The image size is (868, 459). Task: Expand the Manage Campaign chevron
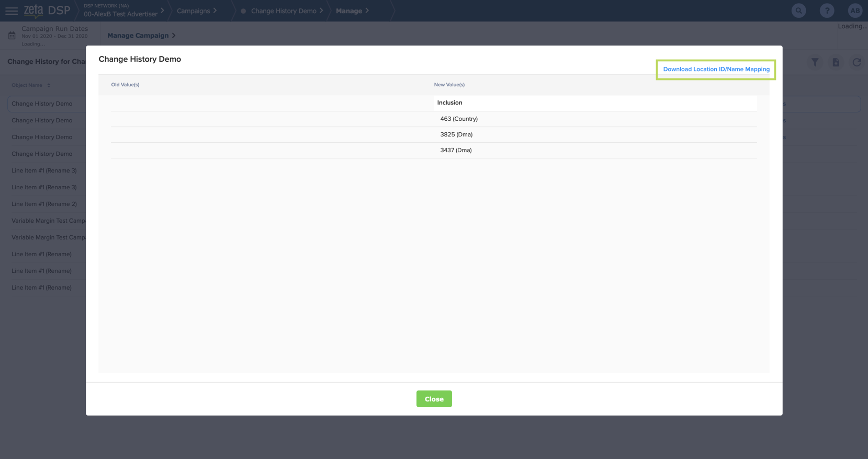(x=174, y=36)
